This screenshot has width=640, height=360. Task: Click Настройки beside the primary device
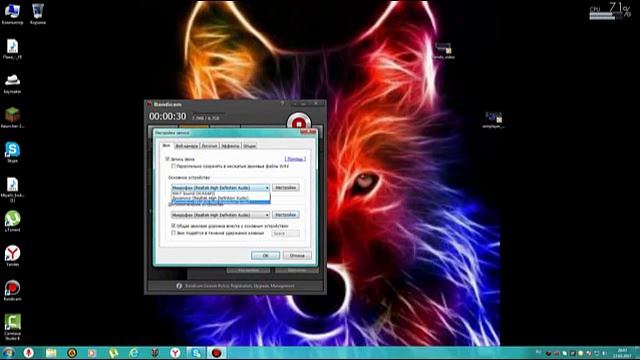click(286, 188)
